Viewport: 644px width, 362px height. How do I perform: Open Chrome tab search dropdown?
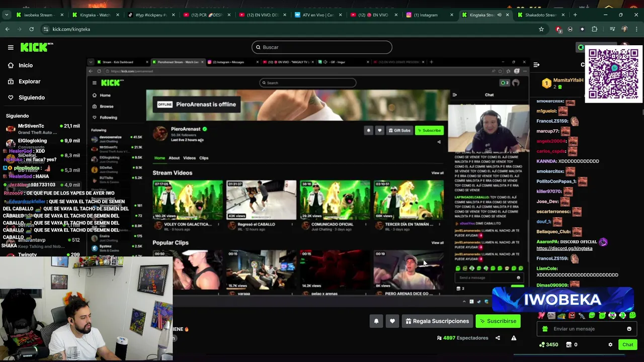[7, 15]
